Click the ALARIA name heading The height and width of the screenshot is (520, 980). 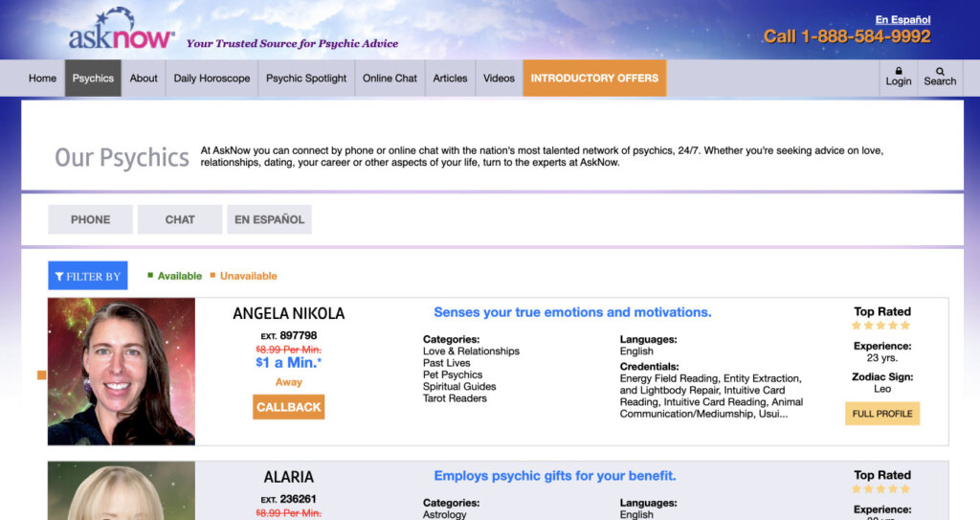point(289,477)
